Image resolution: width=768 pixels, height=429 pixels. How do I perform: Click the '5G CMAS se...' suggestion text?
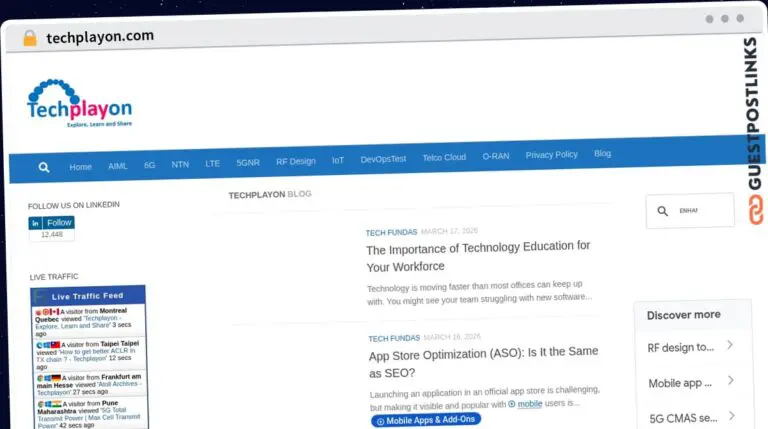click(683, 418)
